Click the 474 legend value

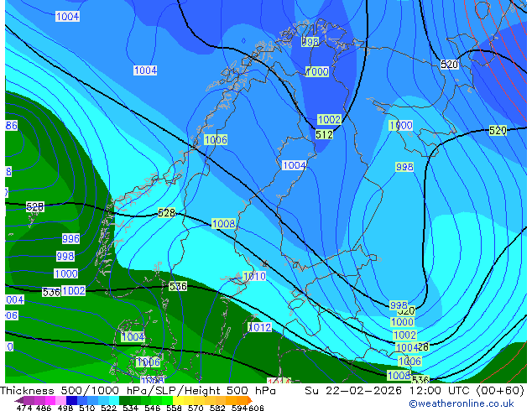pos(24,408)
